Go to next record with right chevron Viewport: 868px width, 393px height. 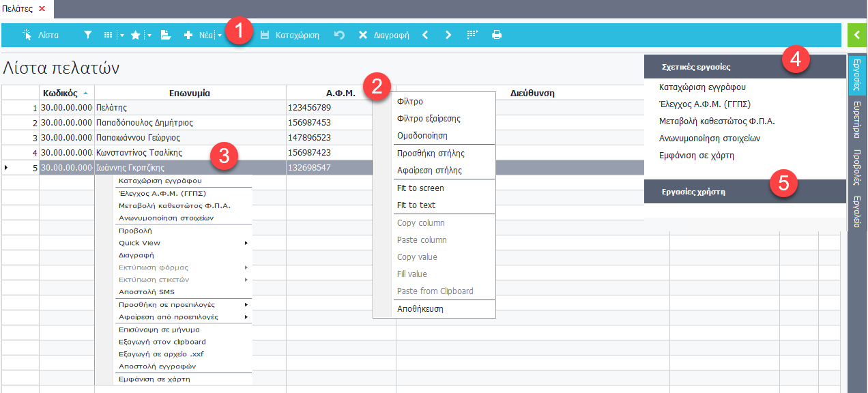pyautogui.click(x=448, y=35)
